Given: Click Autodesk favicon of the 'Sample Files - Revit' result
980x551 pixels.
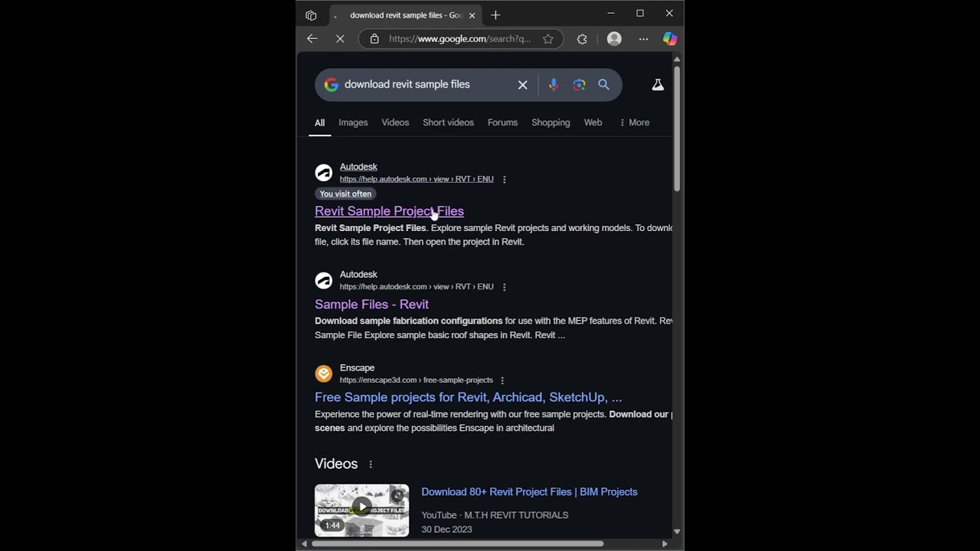Looking at the screenshot, I should coord(324,281).
